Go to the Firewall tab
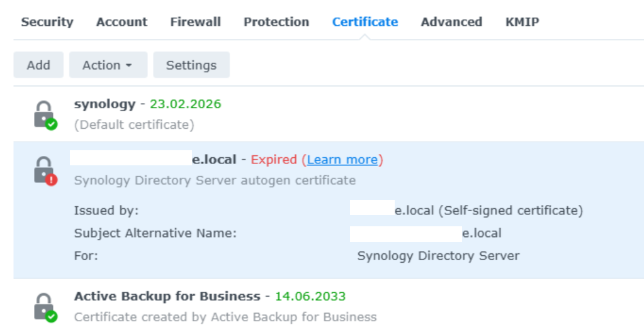This screenshot has width=644, height=330. pos(195,22)
